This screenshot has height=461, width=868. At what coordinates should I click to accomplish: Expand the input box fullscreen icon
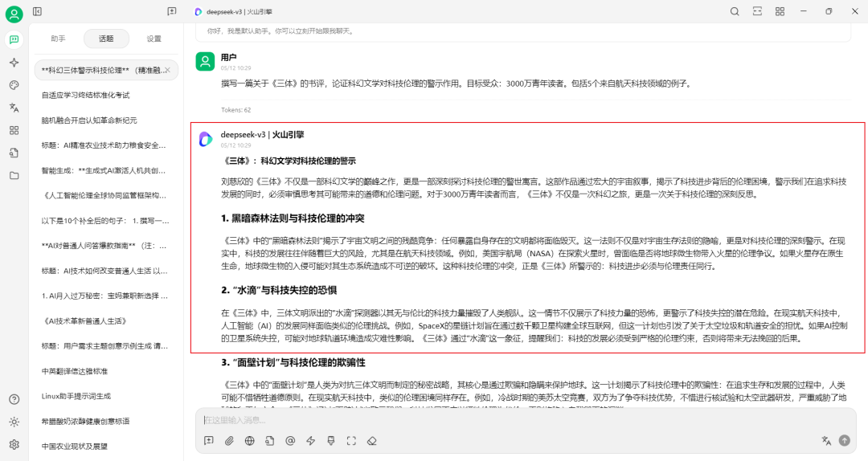[351, 441]
